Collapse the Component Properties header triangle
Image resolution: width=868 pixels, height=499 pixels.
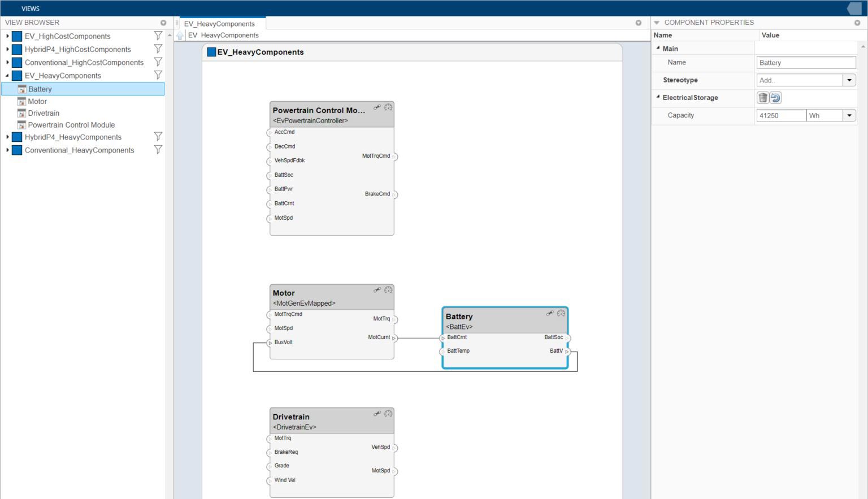[x=657, y=23]
